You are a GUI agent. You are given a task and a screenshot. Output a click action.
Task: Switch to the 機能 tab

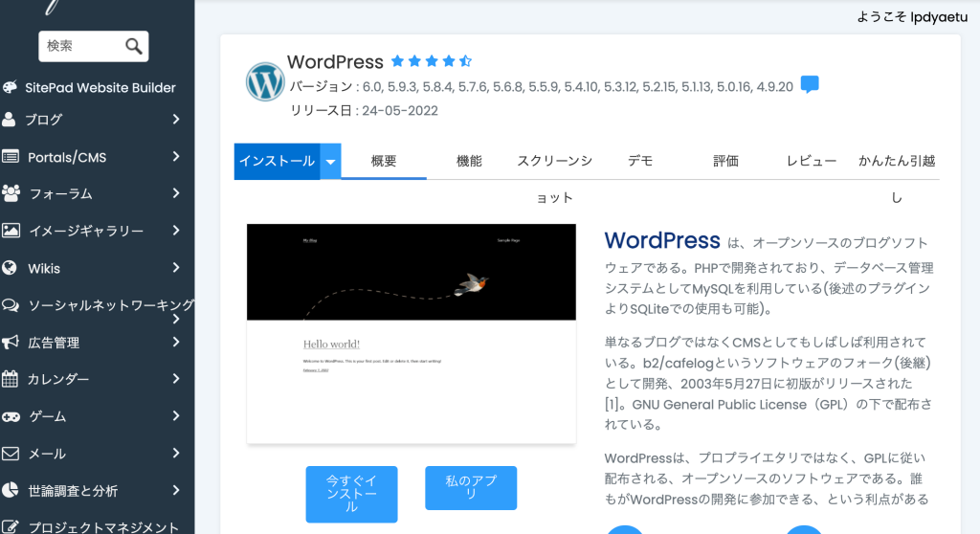pyautogui.click(x=469, y=162)
